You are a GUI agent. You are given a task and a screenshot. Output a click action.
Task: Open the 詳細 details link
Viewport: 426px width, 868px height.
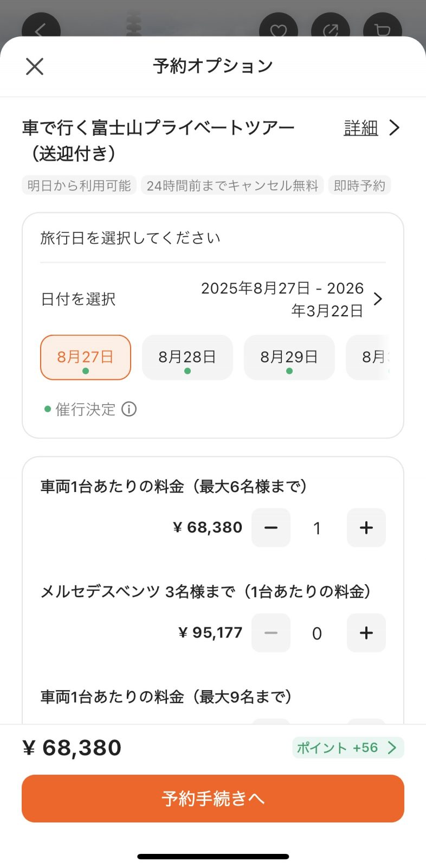click(x=360, y=128)
